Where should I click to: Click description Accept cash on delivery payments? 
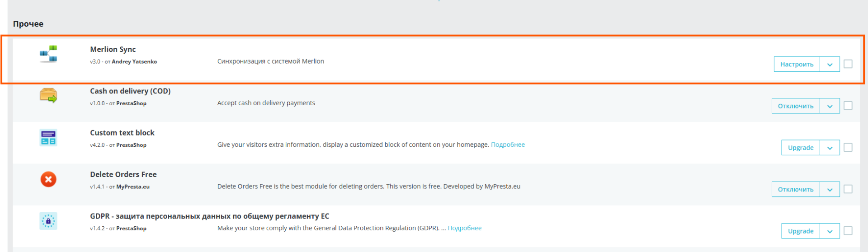[266, 103]
